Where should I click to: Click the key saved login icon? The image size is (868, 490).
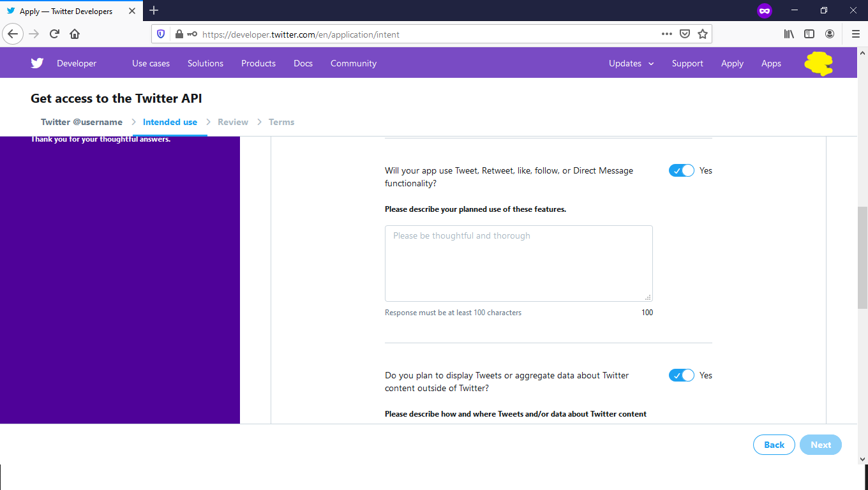point(192,34)
